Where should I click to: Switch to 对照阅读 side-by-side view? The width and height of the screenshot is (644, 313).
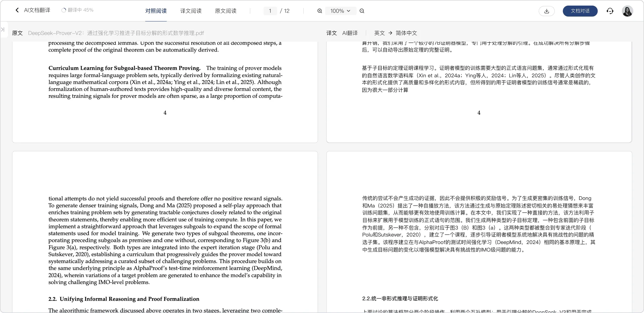pos(156,11)
